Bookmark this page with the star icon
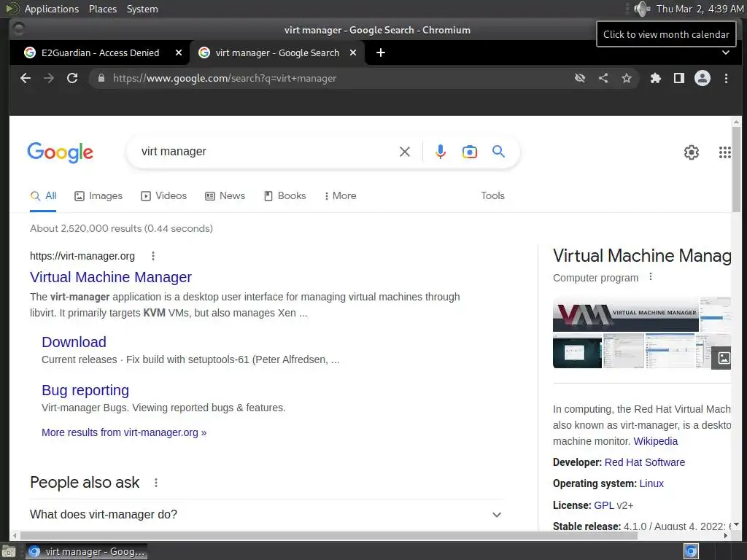 627,78
